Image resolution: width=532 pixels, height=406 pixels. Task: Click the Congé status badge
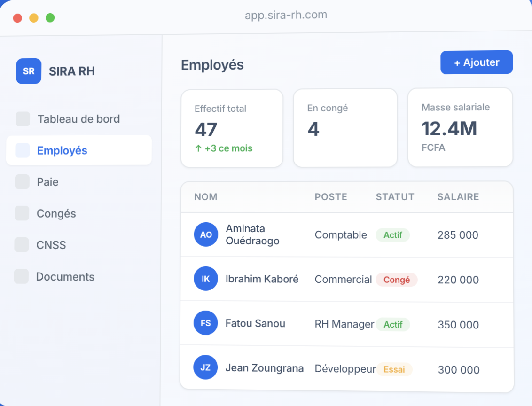[x=396, y=280]
